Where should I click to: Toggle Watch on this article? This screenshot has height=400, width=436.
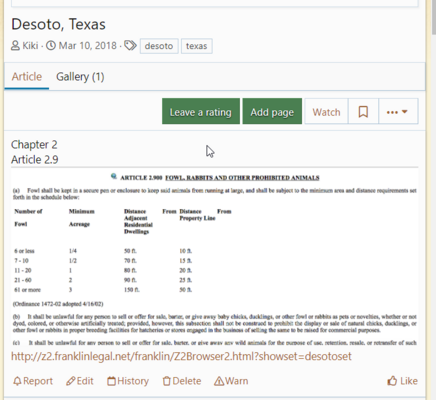point(326,112)
